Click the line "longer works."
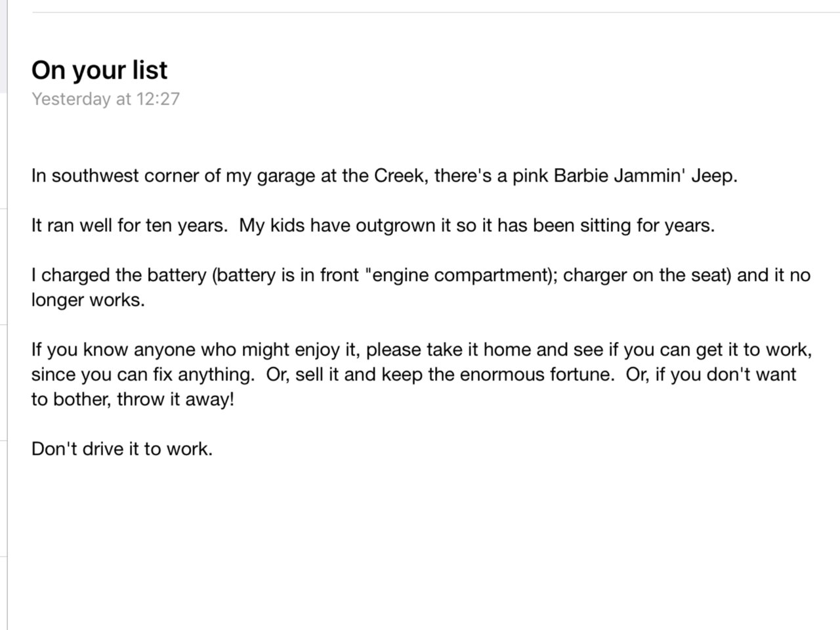Viewport: 840px width, 630px height. tap(88, 300)
